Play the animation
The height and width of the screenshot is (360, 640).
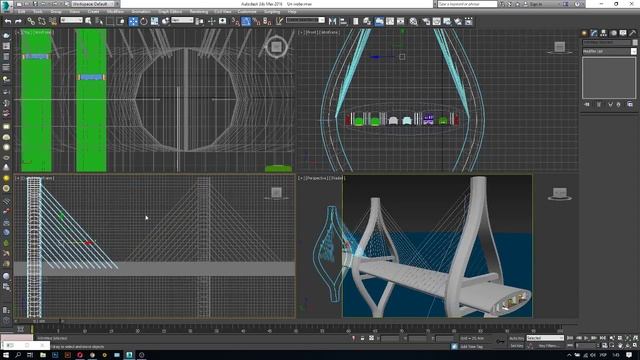click(x=586, y=338)
